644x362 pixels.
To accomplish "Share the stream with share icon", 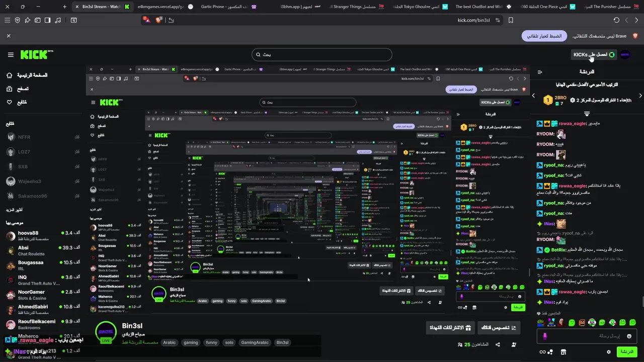I will click(x=498, y=344).
